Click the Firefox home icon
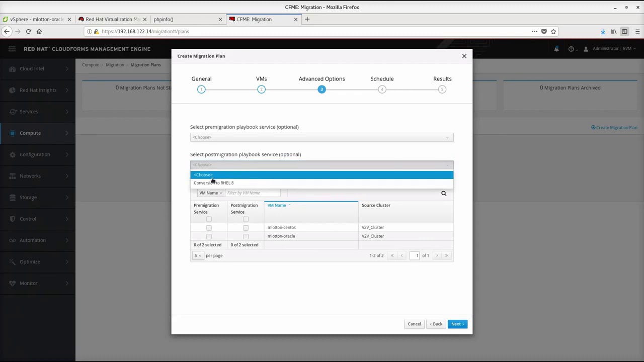Viewport: 644px width, 362px height. 39,31
